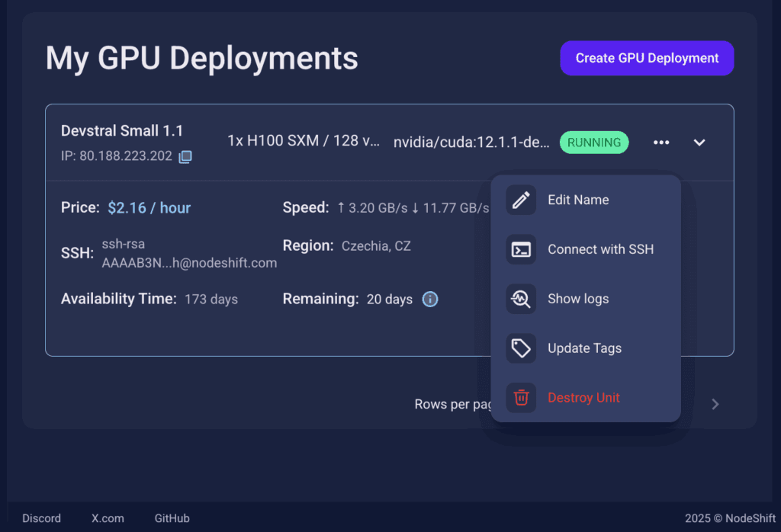Collapse the Devstral Small 1.1 deployment chevron
The height and width of the screenshot is (532, 781).
(x=699, y=143)
